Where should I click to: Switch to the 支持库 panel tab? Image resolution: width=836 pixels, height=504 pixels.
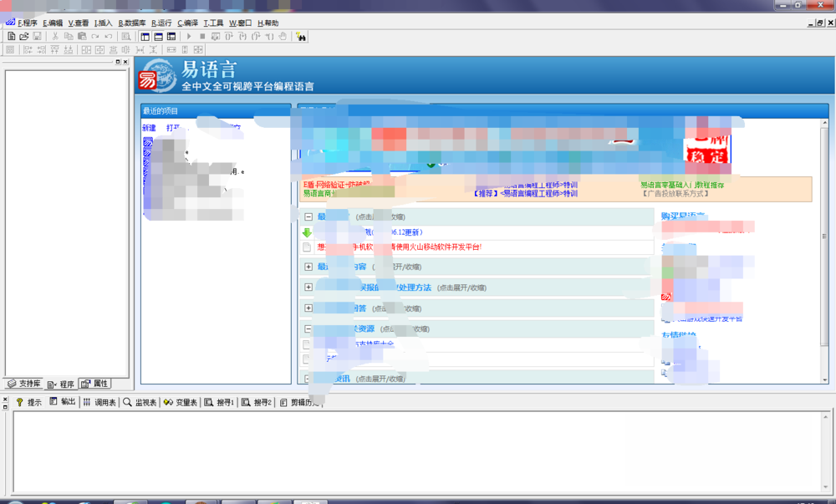pos(23,384)
